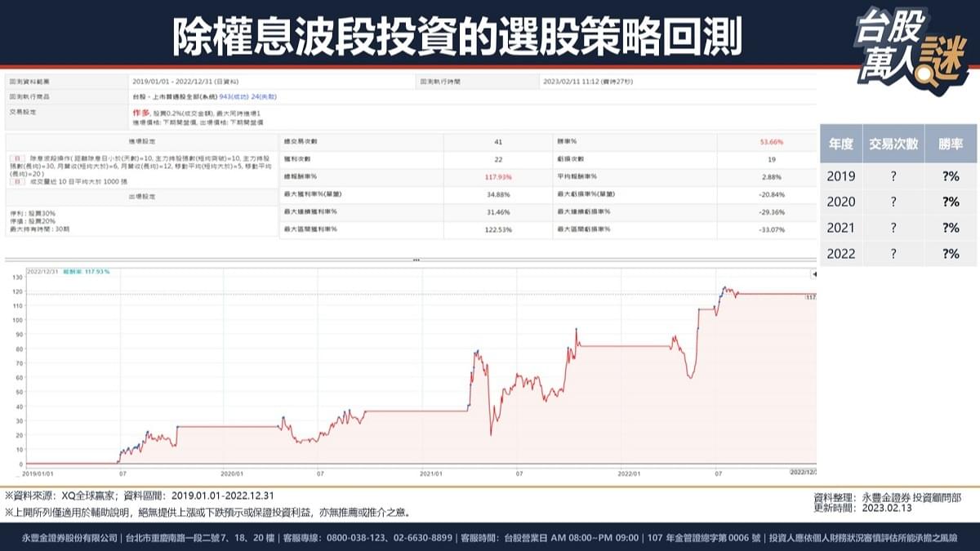Expand the dotted ⋯ divider above the equity curve chart

(416, 260)
